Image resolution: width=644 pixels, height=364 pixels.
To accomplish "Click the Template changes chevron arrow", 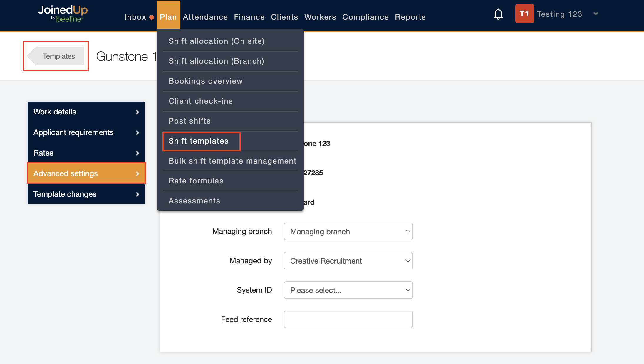I will click(x=137, y=194).
